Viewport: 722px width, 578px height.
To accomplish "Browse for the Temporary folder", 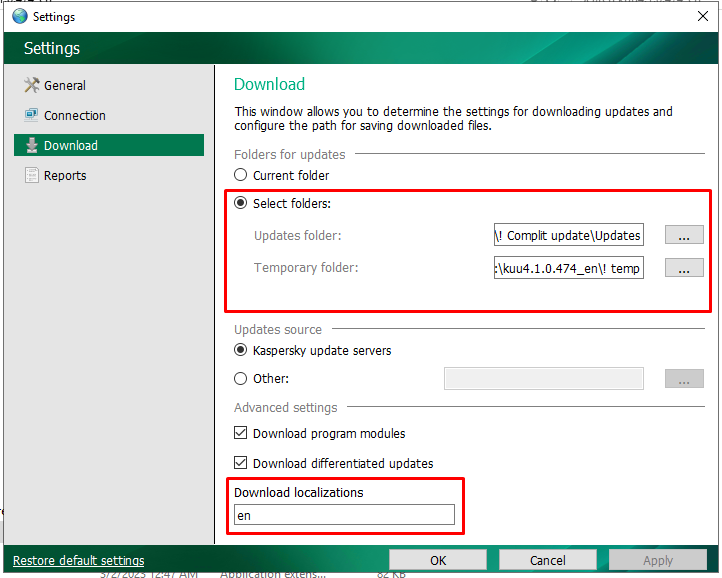I will coord(684,268).
